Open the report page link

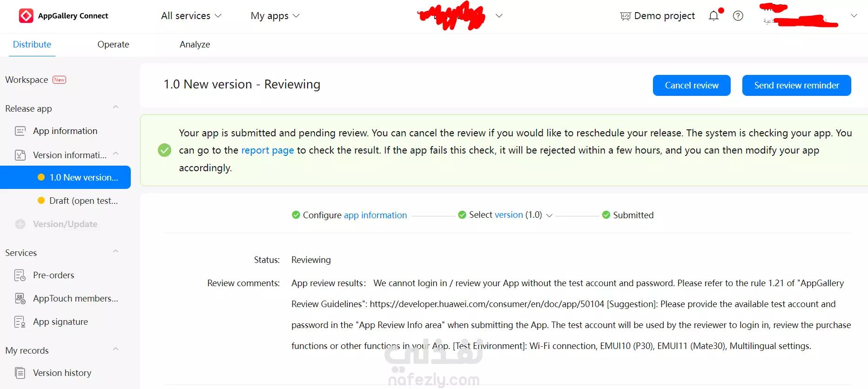pos(268,150)
